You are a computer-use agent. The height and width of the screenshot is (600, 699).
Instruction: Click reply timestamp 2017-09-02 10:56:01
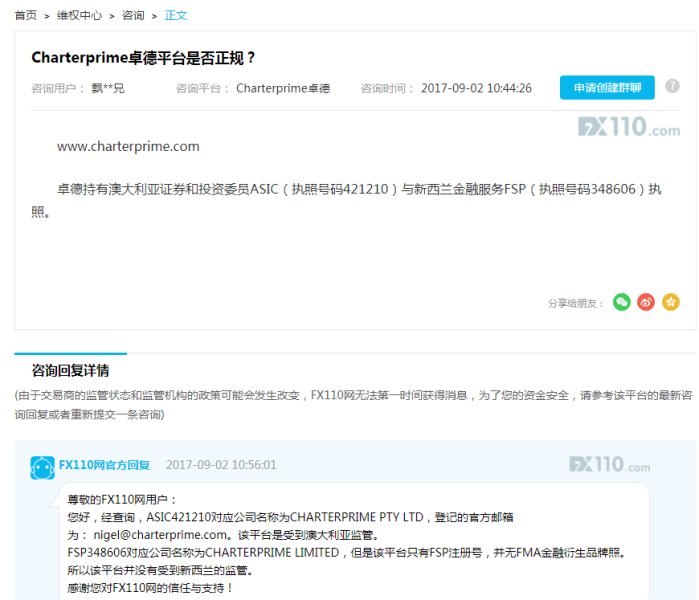(221, 465)
